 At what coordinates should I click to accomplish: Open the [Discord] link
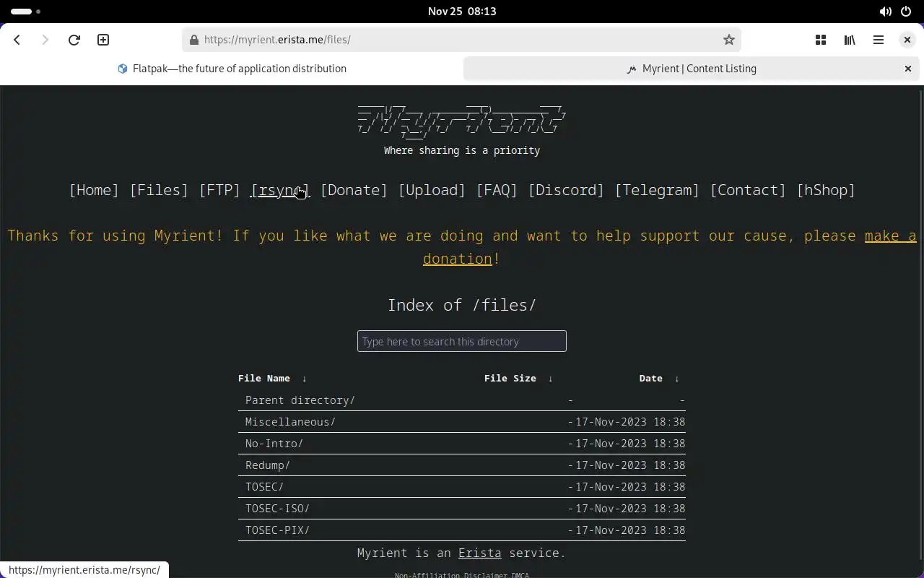point(566,190)
